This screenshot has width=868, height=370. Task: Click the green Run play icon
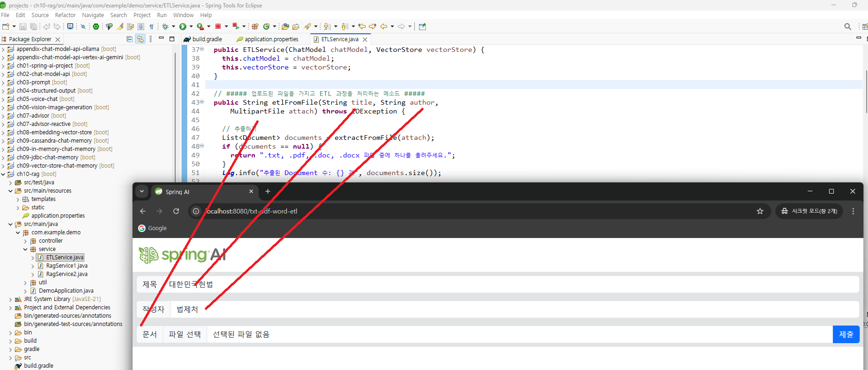[x=183, y=26]
